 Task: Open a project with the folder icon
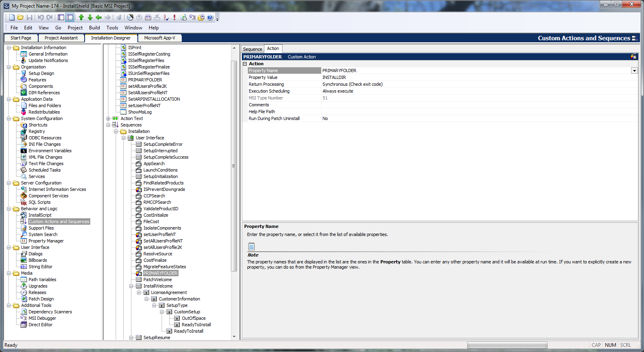click(x=21, y=17)
